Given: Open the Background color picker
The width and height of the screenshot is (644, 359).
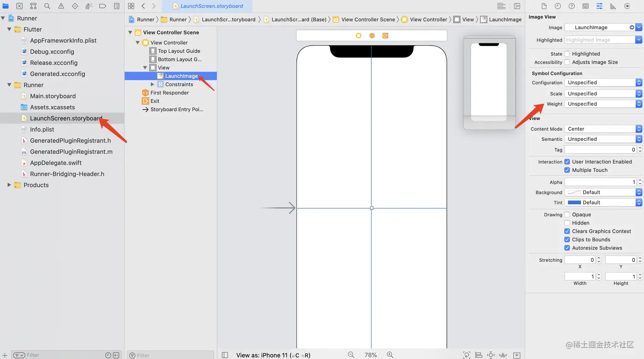Looking at the screenshot, I should 603,192.
